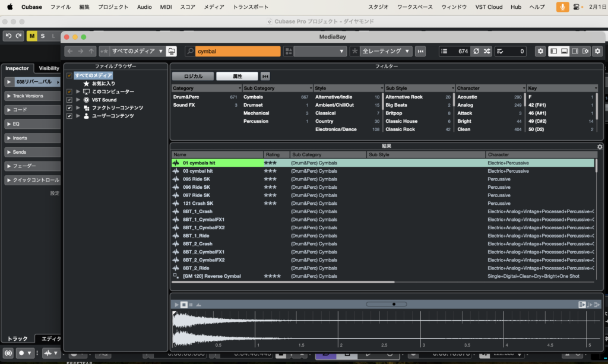This screenshot has width=608, height=364.
Task: Click the shuffle results icon
Action: [x=487, y=52]
